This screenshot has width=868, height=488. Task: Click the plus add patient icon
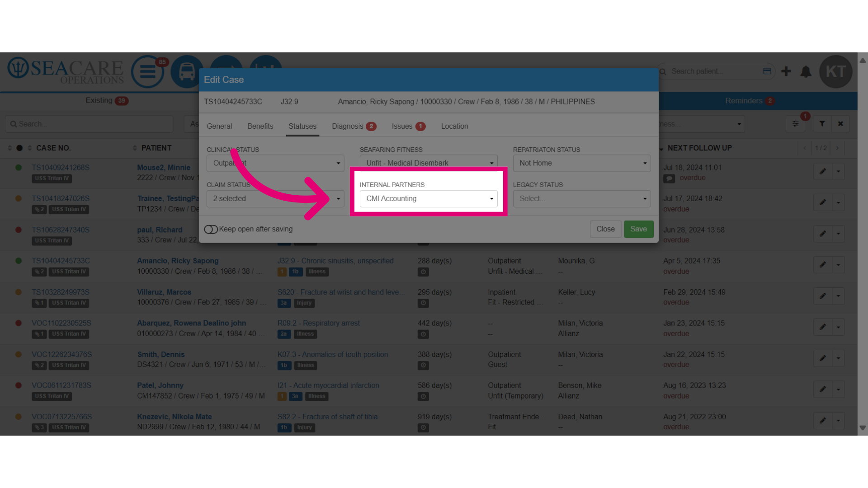click(x=786, y=71)
